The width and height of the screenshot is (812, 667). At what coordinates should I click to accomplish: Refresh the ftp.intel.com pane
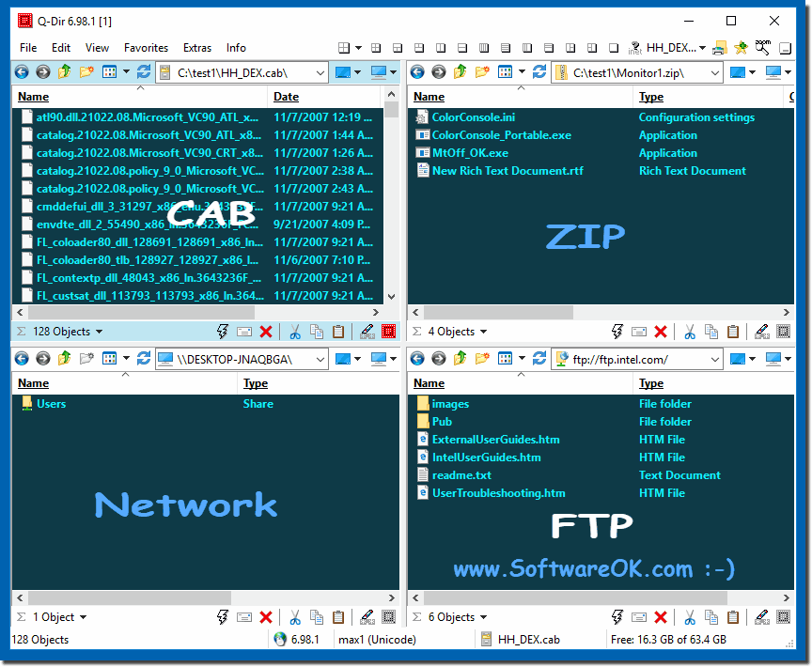(539, 358)
